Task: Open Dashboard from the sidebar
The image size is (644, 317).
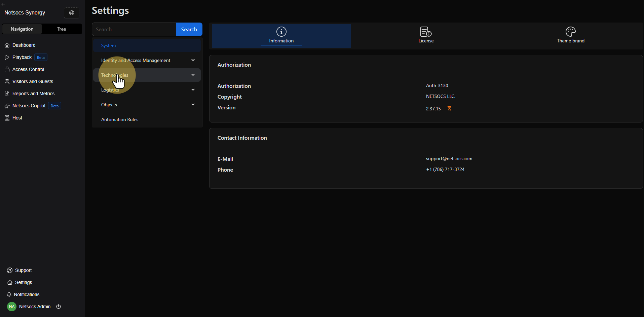Action: click(24, 45)
